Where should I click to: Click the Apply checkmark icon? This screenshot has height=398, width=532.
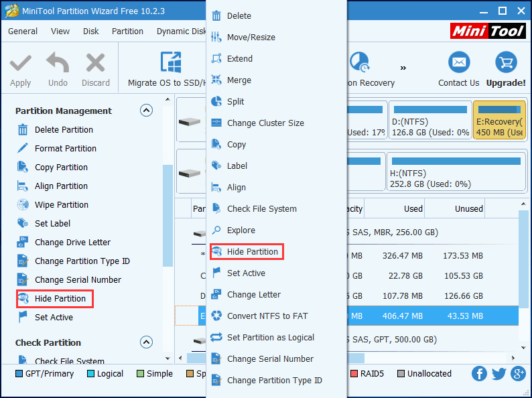tap(20, 64)
